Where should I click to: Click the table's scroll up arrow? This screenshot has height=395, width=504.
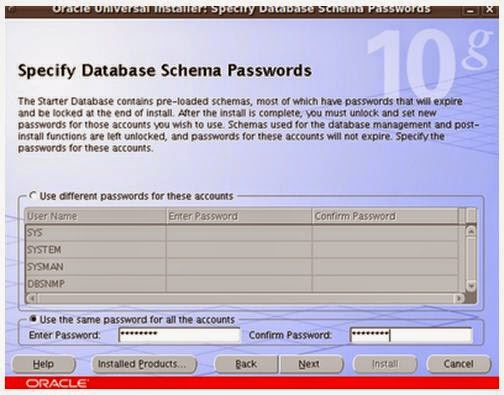click(471, 231)
